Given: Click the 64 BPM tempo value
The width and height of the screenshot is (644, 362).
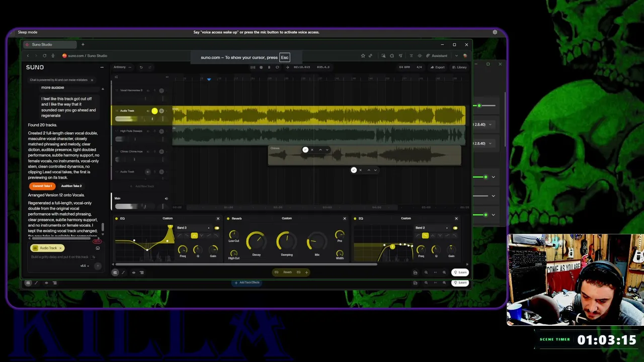Looking at the screenshot, I should [x=404, y=67].
